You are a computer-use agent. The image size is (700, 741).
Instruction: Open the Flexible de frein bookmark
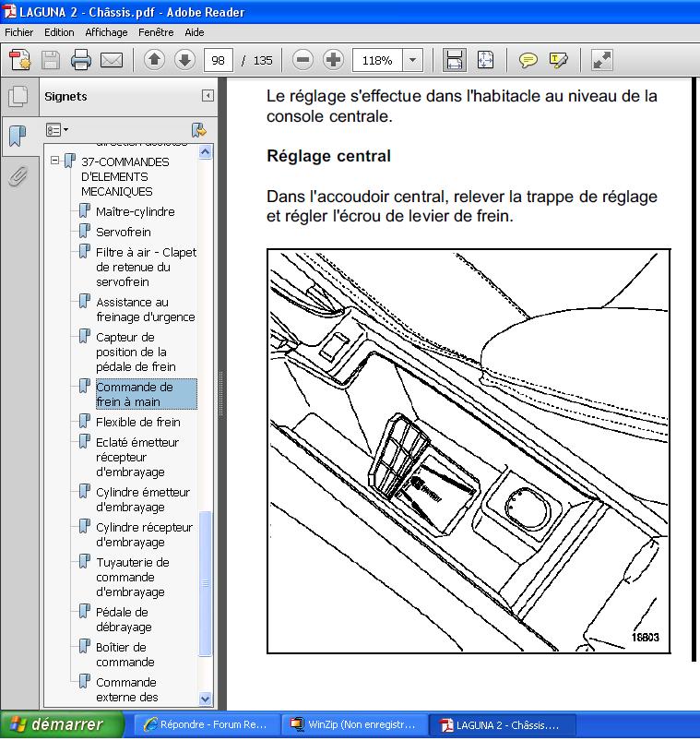(x=138, y=422)
